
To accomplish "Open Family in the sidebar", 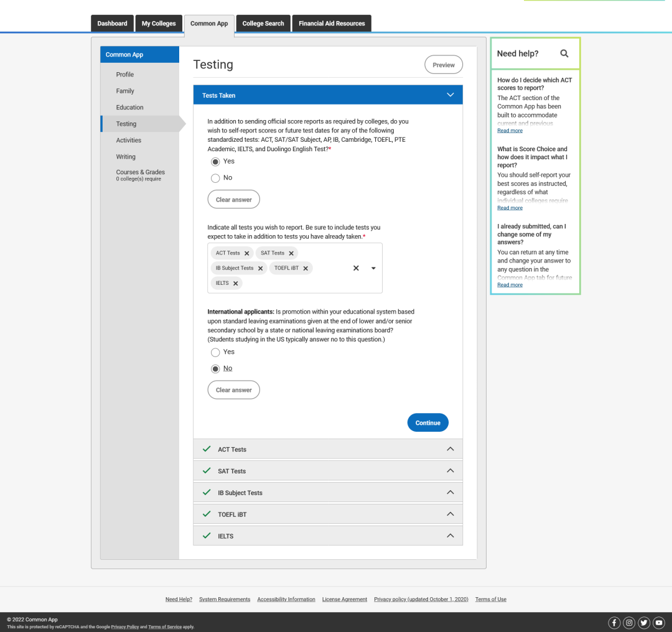I will pyautogui.click(x=125, y=91).
